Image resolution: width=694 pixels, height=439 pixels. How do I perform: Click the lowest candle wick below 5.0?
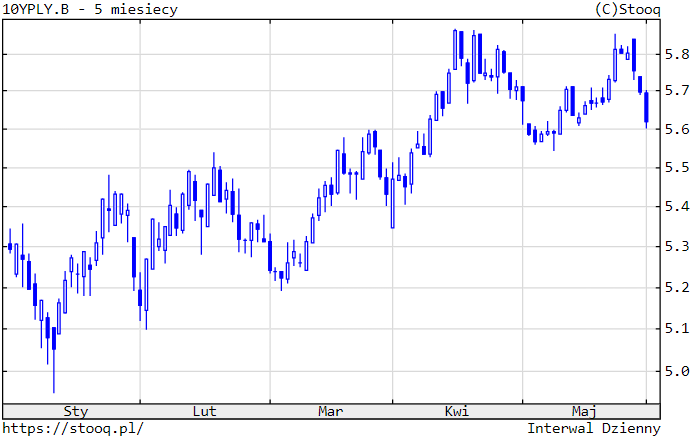[54, 385]
